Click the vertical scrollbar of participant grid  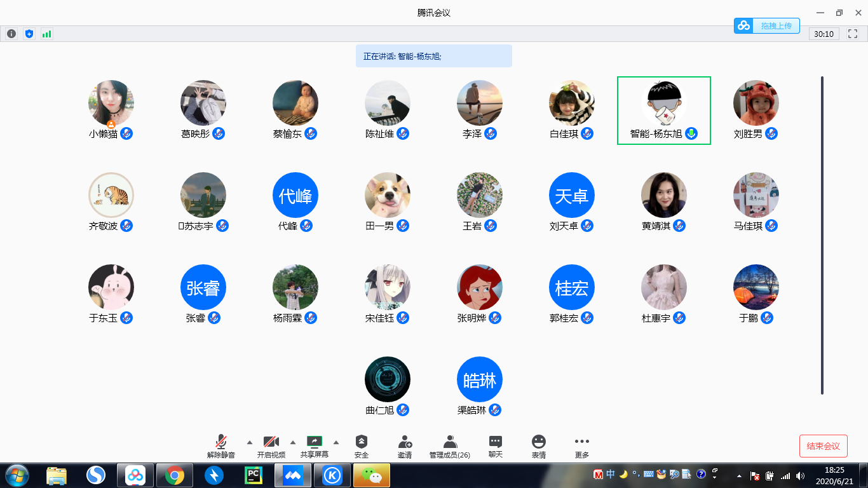tap(822, 235)
